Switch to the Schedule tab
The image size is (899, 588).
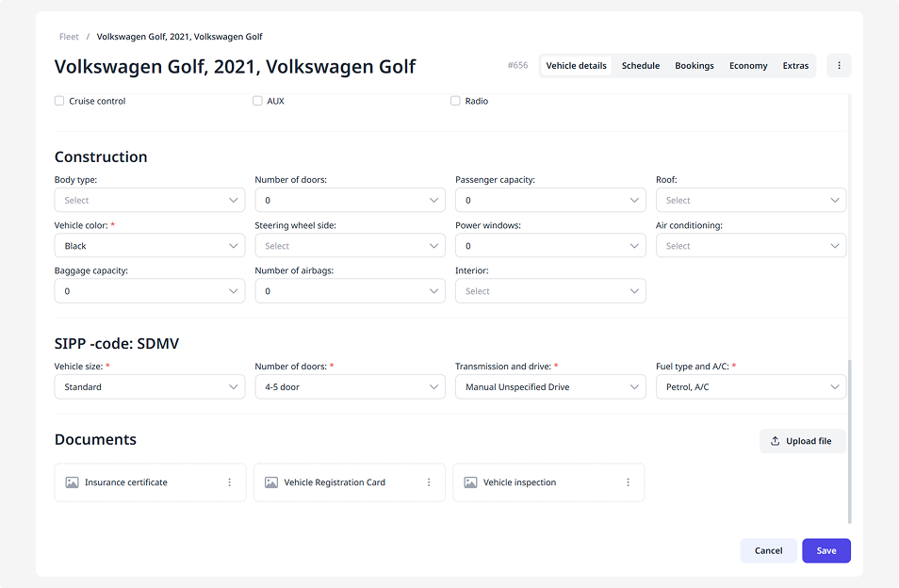click(640, 66)
